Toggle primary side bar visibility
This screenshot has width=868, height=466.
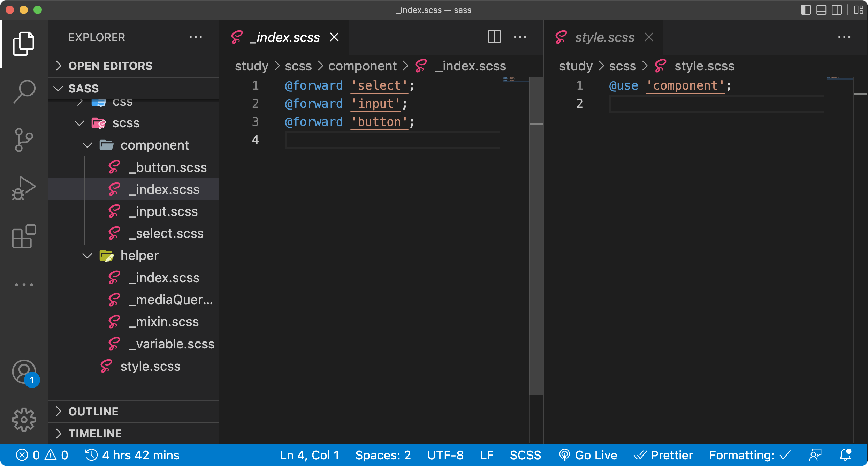(x=806, y=10)
